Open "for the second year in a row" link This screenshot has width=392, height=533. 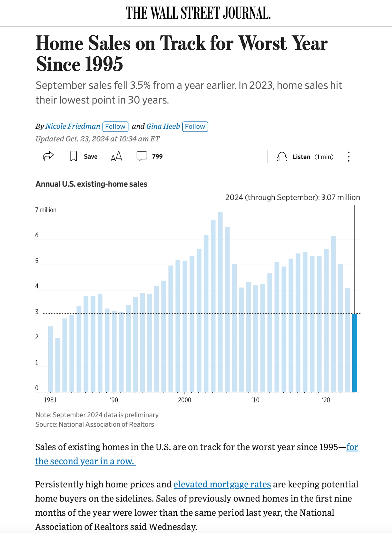click(x=85, y=461)
